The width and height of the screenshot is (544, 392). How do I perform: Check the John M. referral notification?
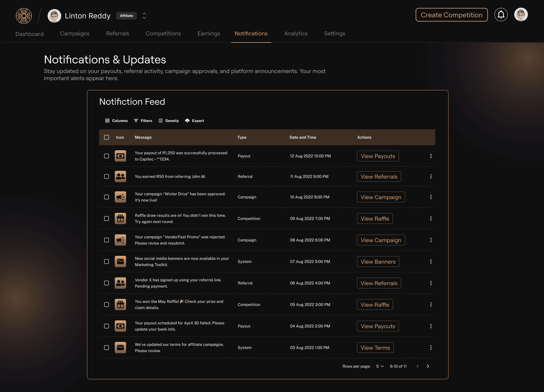click(107, 176)
